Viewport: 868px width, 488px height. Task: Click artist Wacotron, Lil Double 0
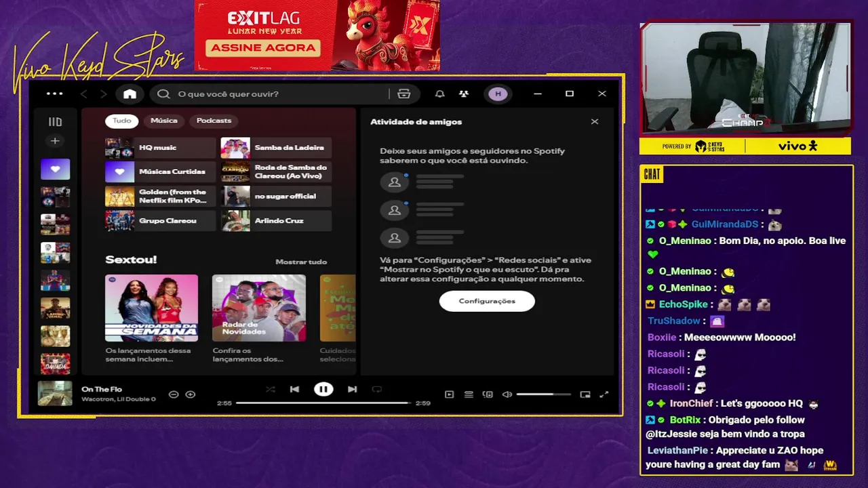tap(119, 399)
